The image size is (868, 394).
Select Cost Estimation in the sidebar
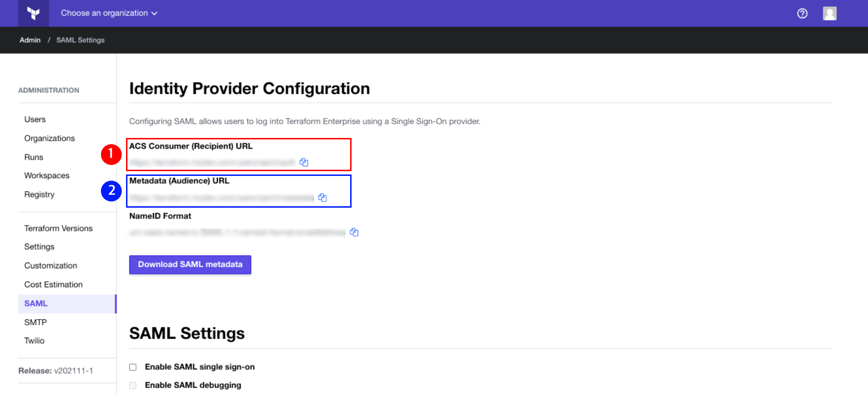pos(54,284)
